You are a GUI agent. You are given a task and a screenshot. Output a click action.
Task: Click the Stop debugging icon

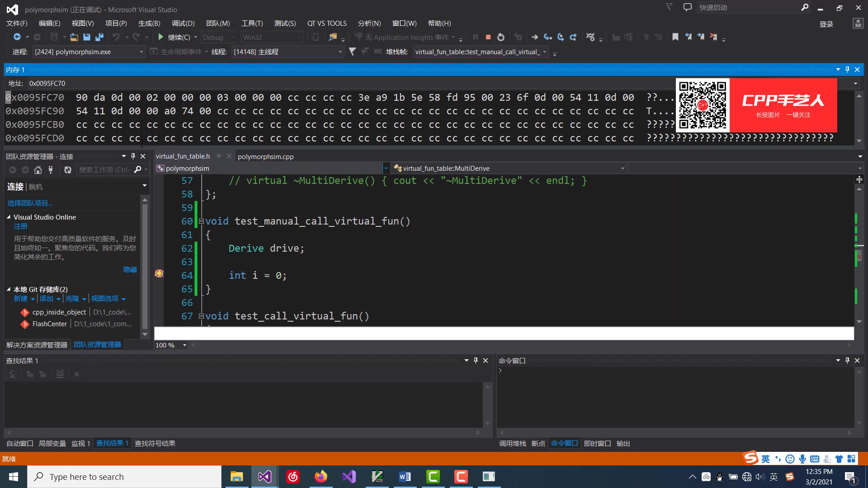click(488, 37)
